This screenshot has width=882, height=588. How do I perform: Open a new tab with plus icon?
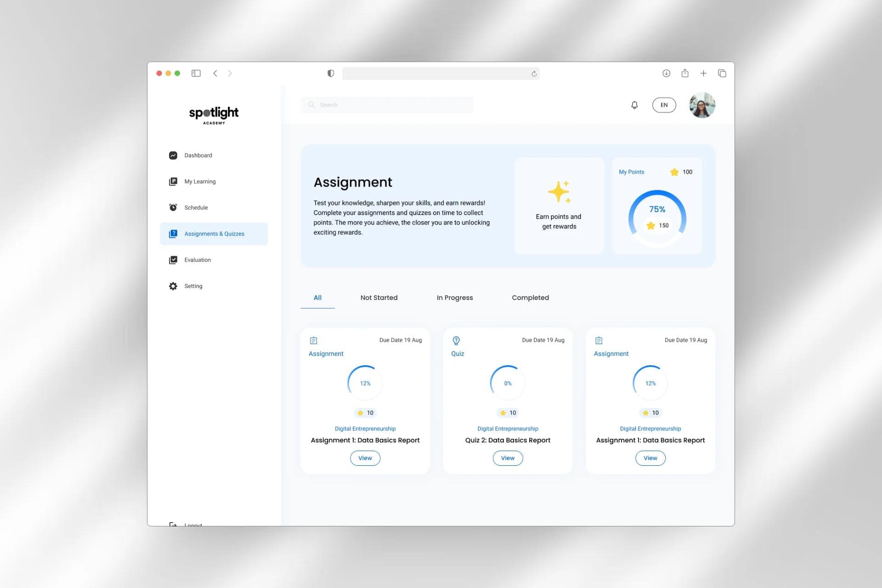tap(703, 73)
